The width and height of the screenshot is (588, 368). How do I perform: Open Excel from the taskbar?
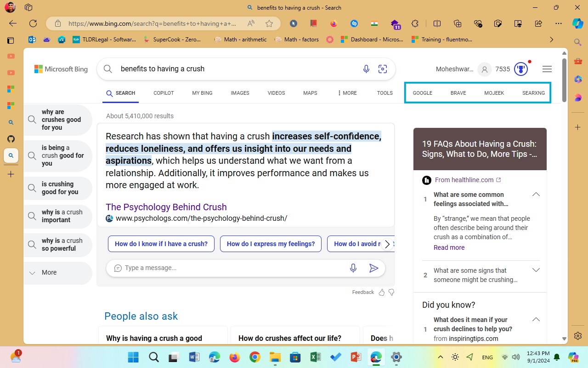click(315, 357)
